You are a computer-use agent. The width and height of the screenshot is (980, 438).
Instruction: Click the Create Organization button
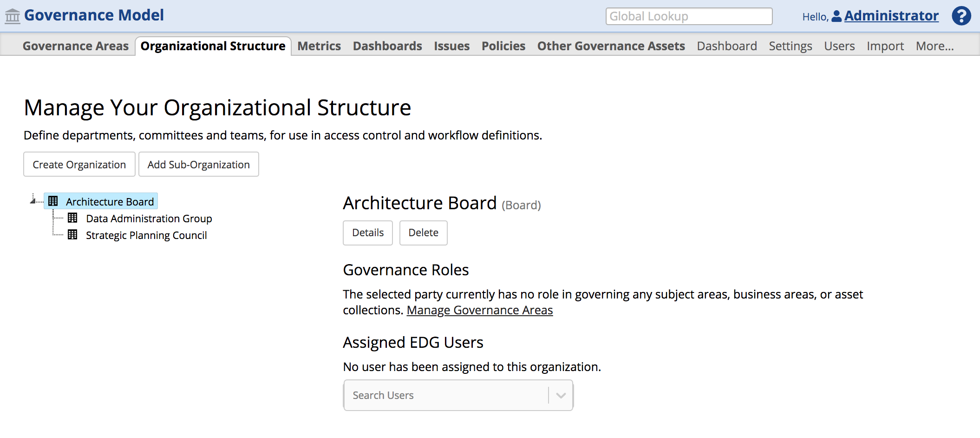coord(79,164)
